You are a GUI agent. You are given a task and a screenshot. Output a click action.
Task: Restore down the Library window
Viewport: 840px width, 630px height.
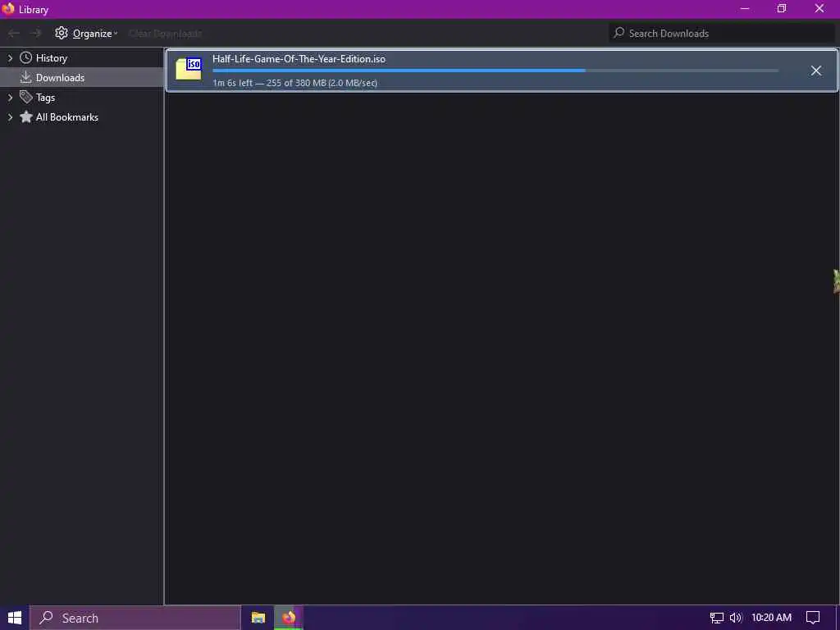(x=782, y=8)
